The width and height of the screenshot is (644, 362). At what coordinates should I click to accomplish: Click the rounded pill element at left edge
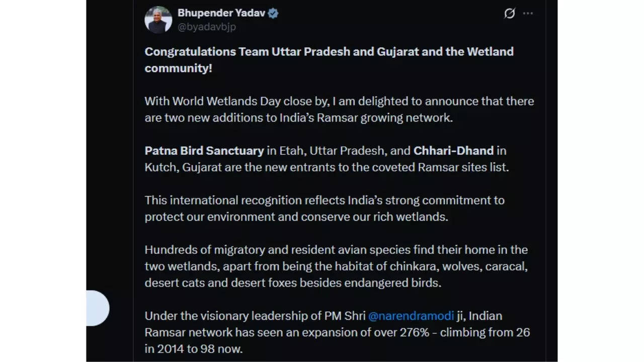pyautogui.click(x=98, y=308)
